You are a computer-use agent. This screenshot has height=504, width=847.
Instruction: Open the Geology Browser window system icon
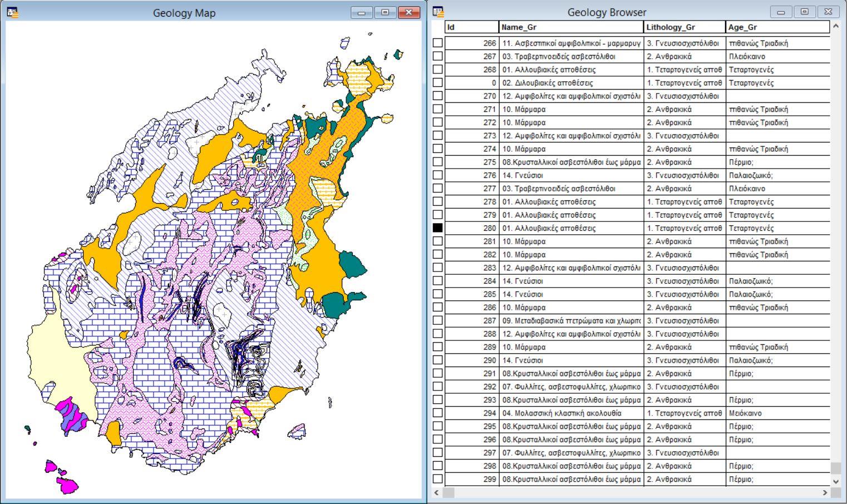pos(439,12)
